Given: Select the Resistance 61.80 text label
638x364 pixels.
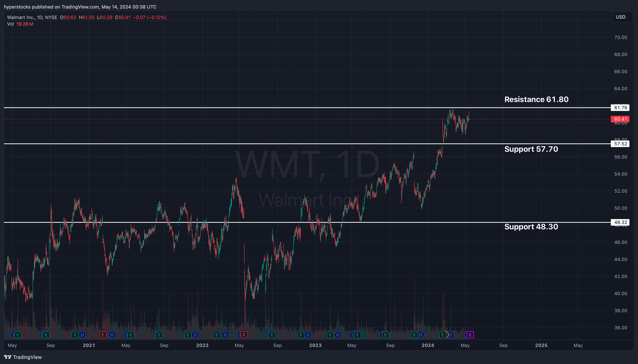Looking at the screenshot, I should (536, 99).
